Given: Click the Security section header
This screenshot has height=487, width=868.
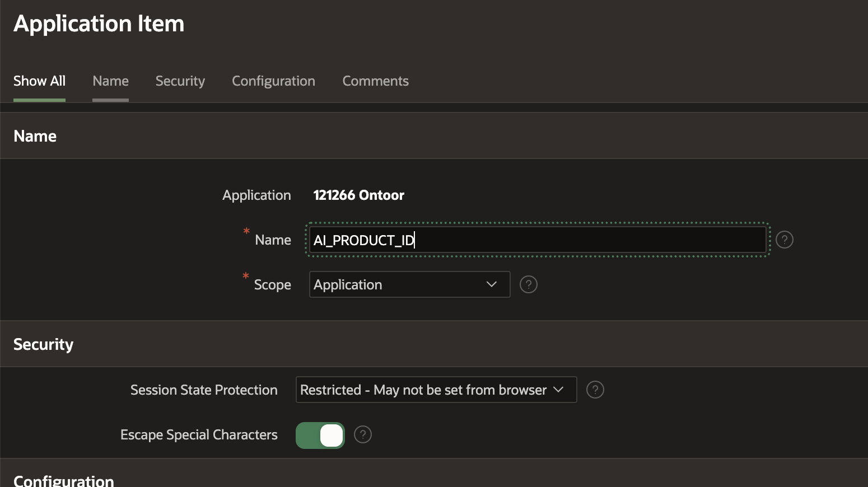Looking at the screenshot, I should [x=43, y=344].
